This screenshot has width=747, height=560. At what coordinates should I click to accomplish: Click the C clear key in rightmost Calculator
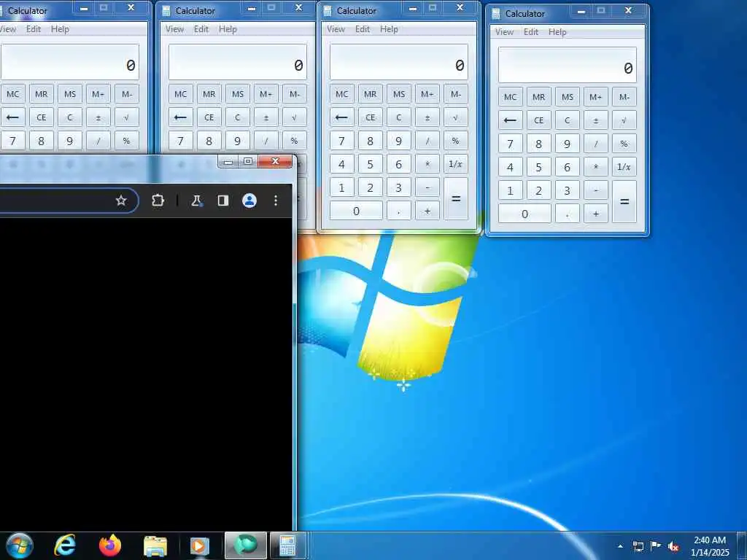pos(568,120)
